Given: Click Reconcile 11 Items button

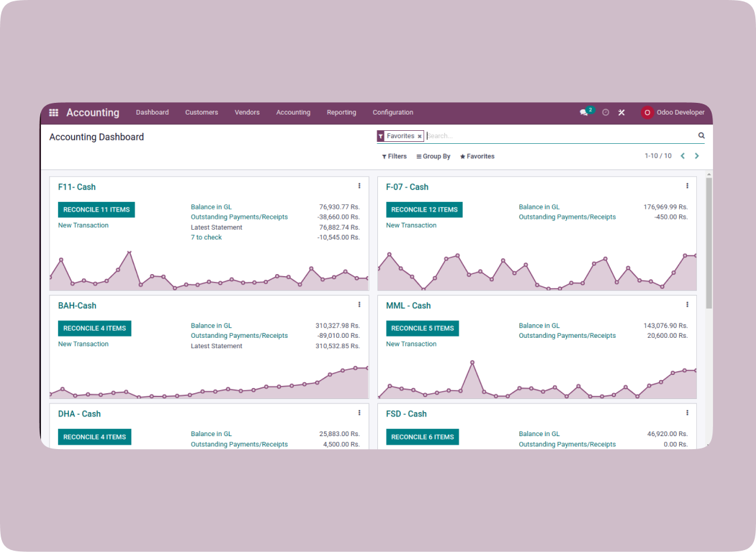Looking at the screenshot, I should pos(96,210).
